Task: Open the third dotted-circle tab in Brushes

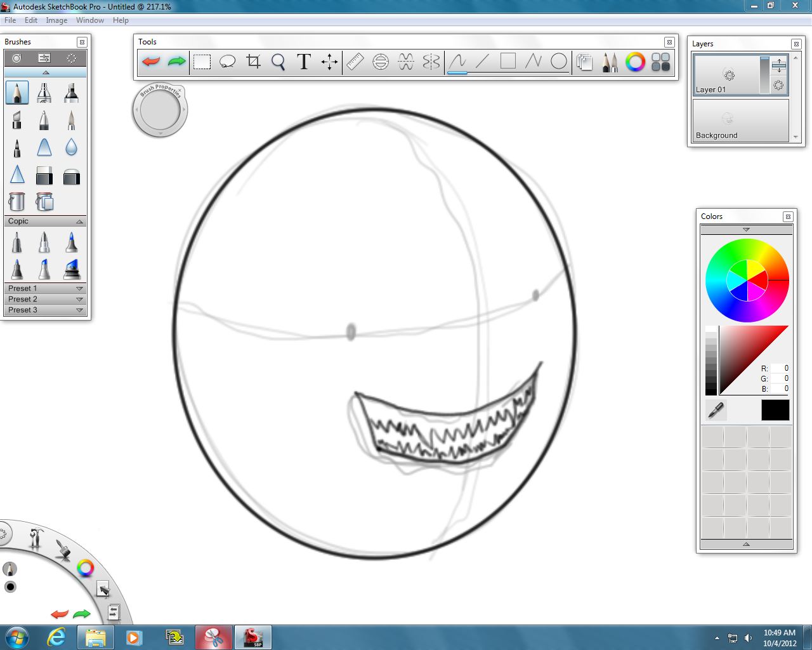Action: click(x=72, y=58)
